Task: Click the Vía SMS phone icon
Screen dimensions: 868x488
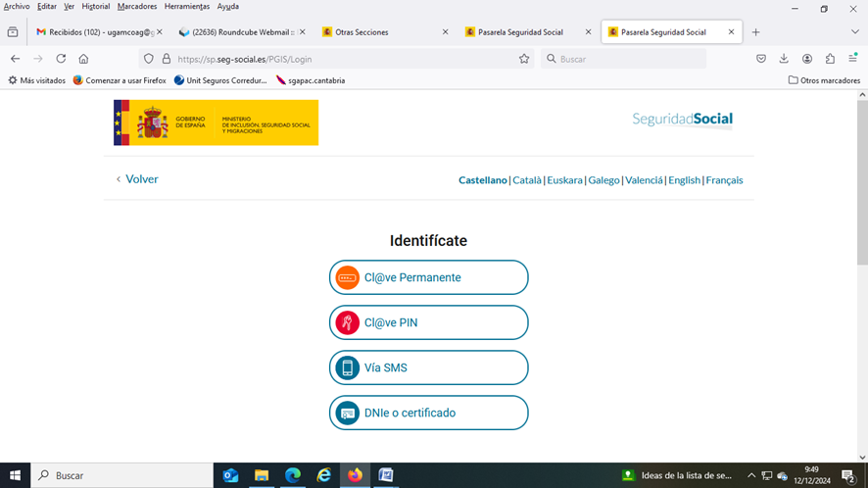Action: coord(348,368)
